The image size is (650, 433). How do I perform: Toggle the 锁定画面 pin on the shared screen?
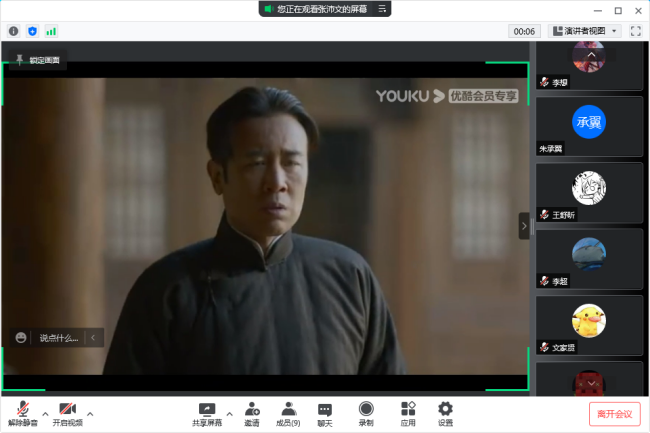(37, 60)
